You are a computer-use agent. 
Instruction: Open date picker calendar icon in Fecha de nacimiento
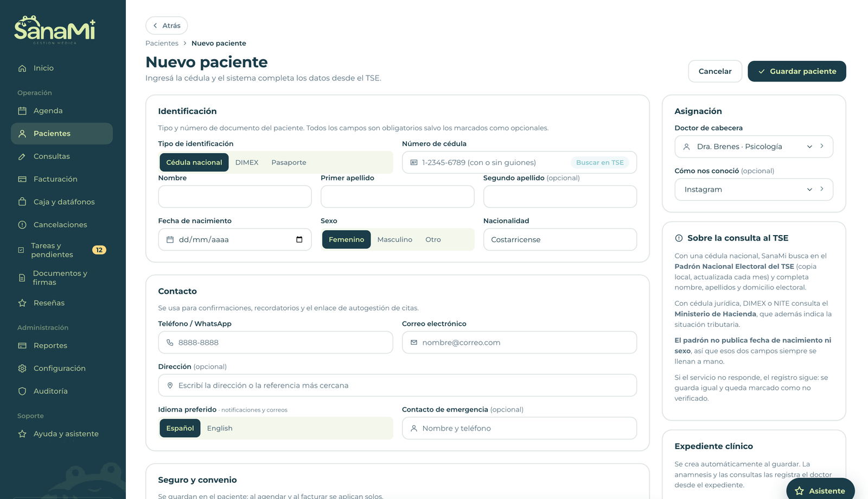(x=299, y=239)
